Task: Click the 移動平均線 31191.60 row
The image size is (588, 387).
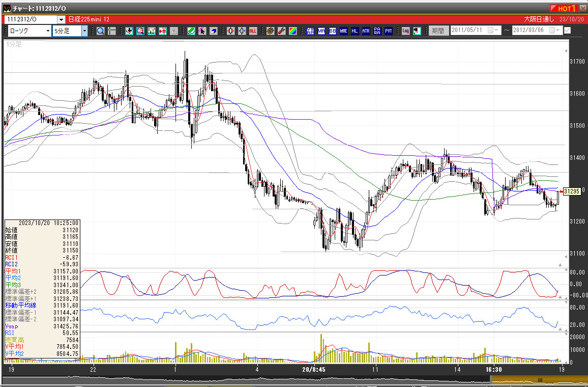Action: coord(42,306)
